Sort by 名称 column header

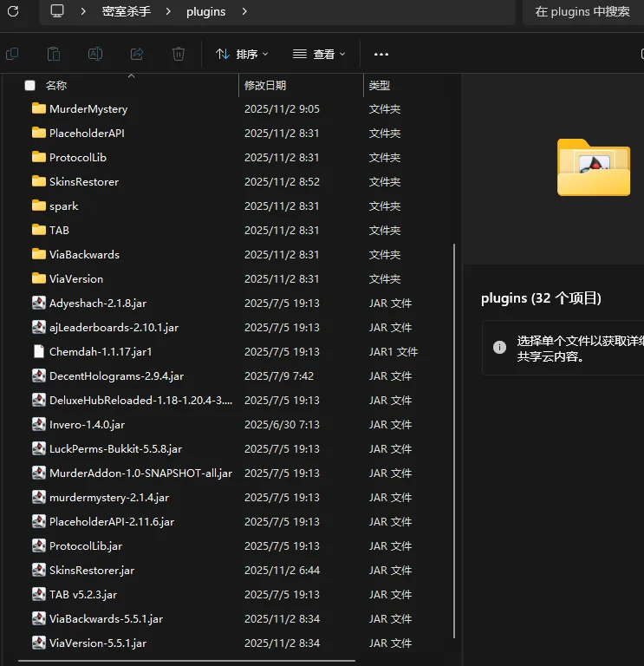tap(56, 85)
